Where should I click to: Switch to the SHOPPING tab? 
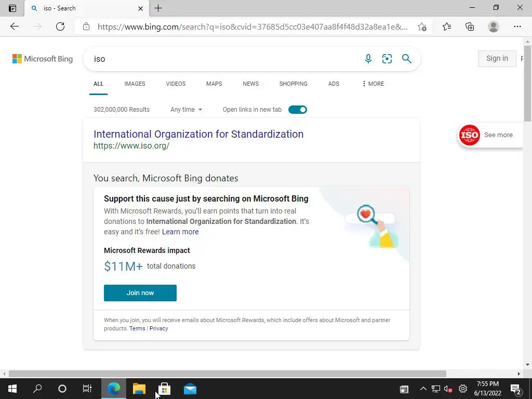click(x=294, y=84)
